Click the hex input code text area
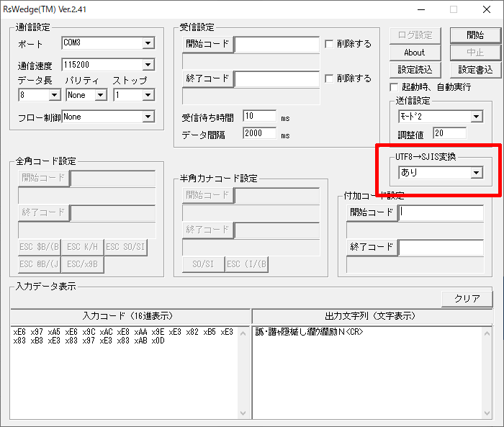 point(125,373)
